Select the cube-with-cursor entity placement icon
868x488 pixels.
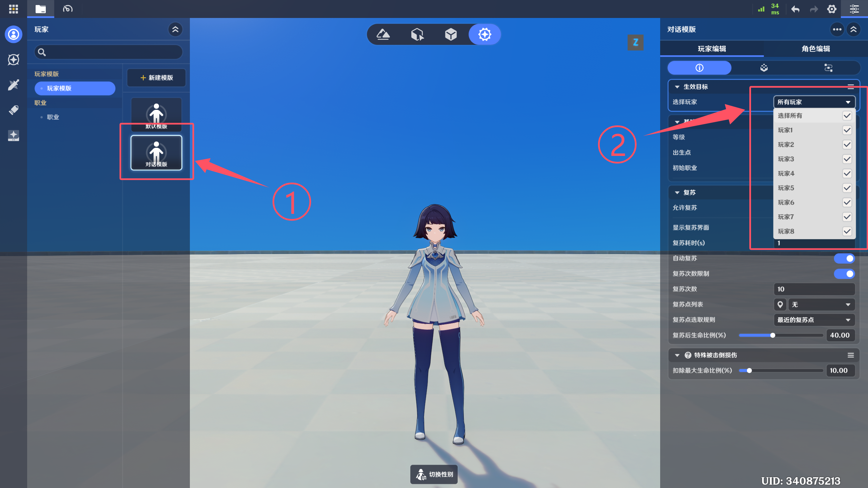coord(417,34)
